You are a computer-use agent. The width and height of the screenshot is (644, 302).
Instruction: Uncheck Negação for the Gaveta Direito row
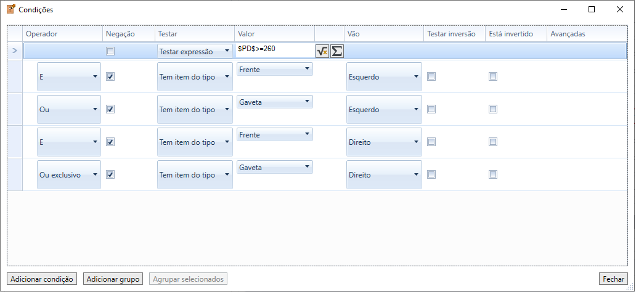click(x=110, y=174)
